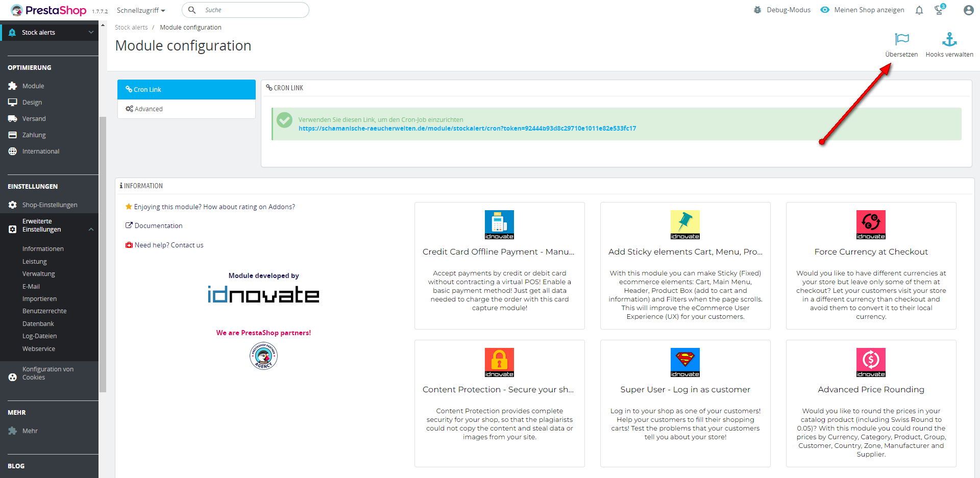Click the Content Protection padlock icon
This screenshot has height=478, width=980.
pyautogui.click(x=499, y=362)
